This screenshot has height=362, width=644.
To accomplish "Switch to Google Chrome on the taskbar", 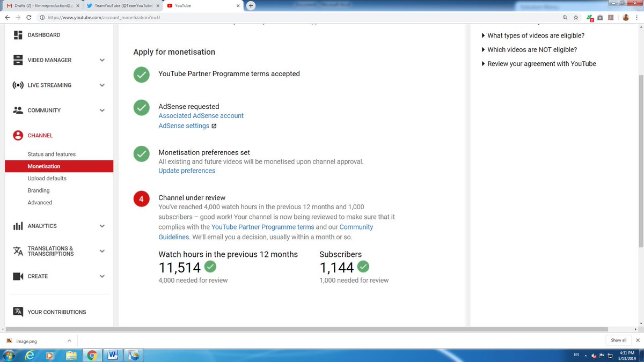I will pos(92,355).
